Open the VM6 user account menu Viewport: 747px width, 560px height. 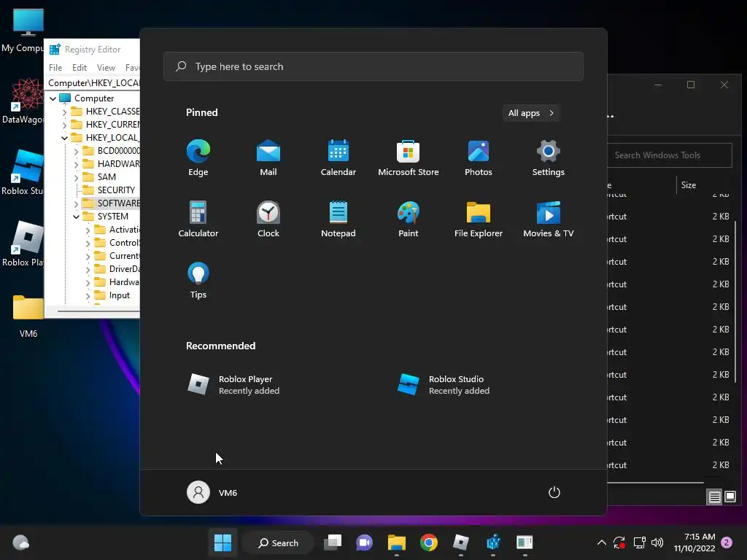pos(212,492)
